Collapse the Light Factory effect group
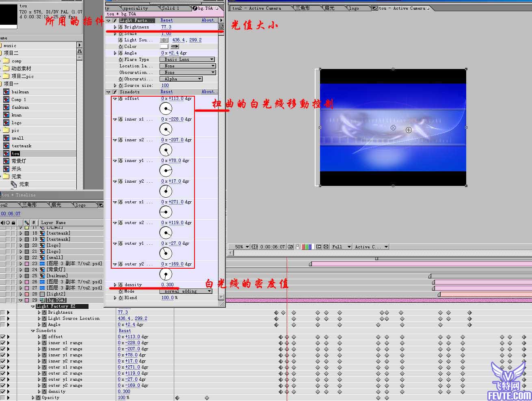This screenshot has width=532, height=401. click(108, 20)
